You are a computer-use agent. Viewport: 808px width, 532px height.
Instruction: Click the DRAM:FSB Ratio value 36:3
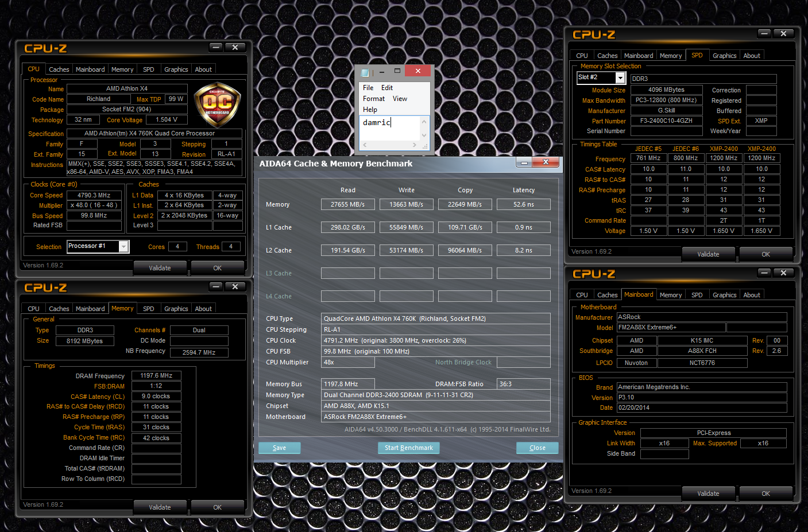click(524, 384)
